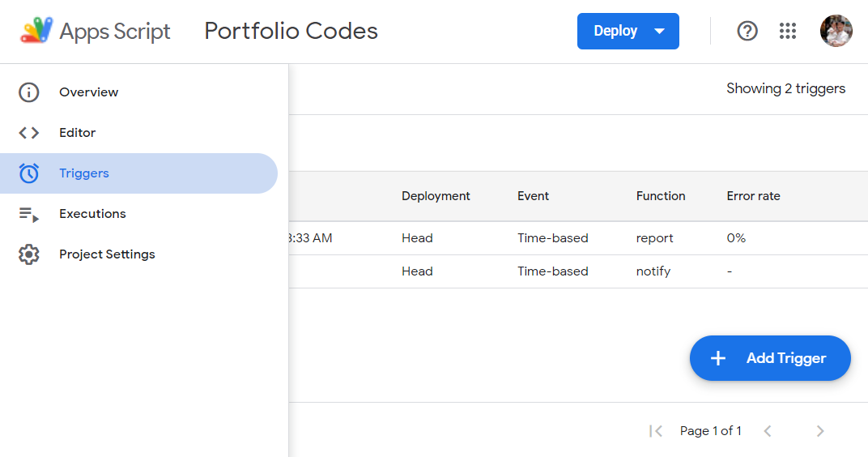Click the Triggers alarm clock icon
The width and height of the screenshot is (868, 457).
coord(29,173)
